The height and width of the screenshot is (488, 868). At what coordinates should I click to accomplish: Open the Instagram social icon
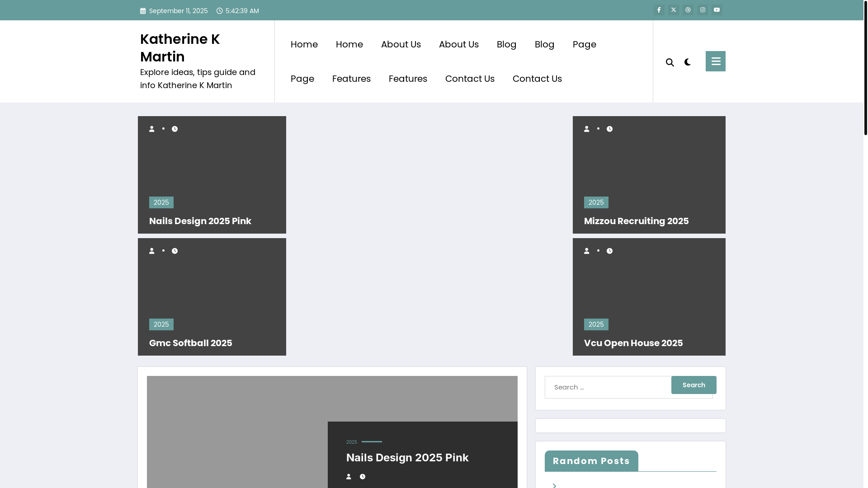[703, 10]
